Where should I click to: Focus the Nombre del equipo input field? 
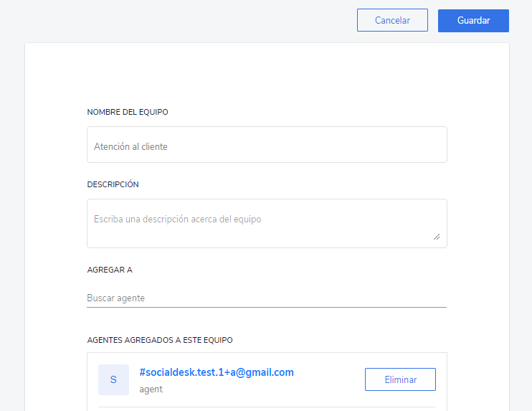click(x=267, y=145)
